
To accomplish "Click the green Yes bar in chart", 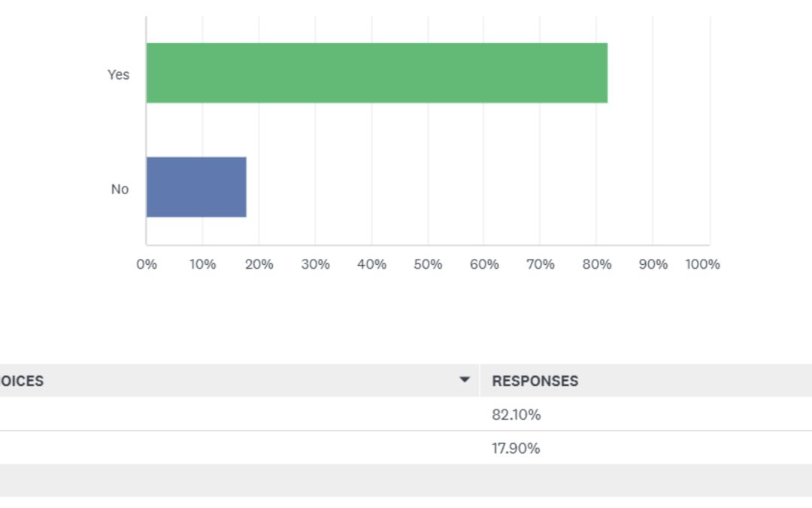I will tap(376, 73).
